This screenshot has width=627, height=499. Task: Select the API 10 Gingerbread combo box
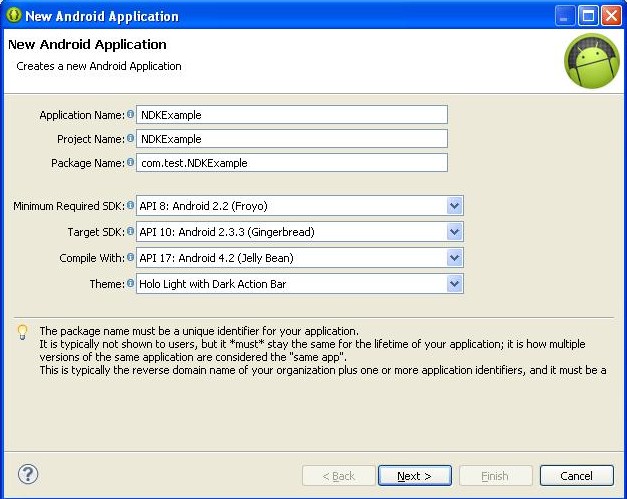(300, 232)
